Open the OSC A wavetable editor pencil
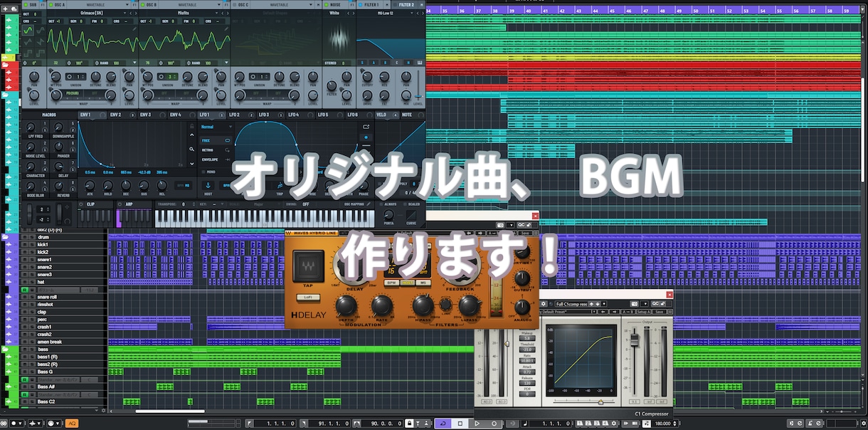 [134, 28]
